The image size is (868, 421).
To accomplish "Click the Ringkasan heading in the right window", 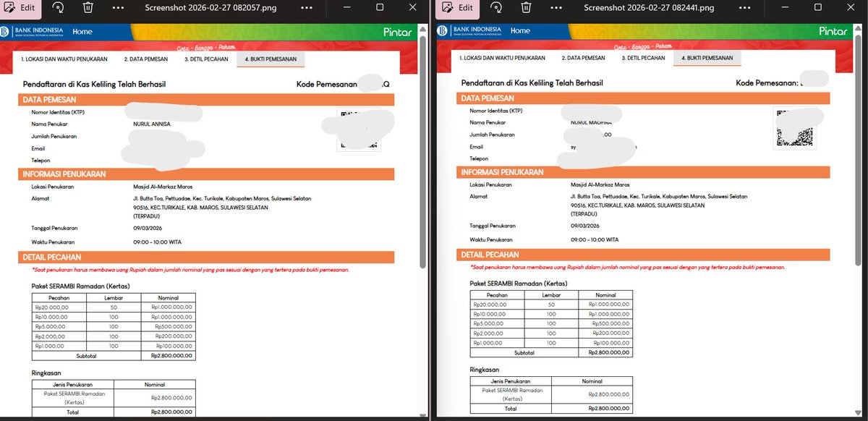I will pos(485,369).
